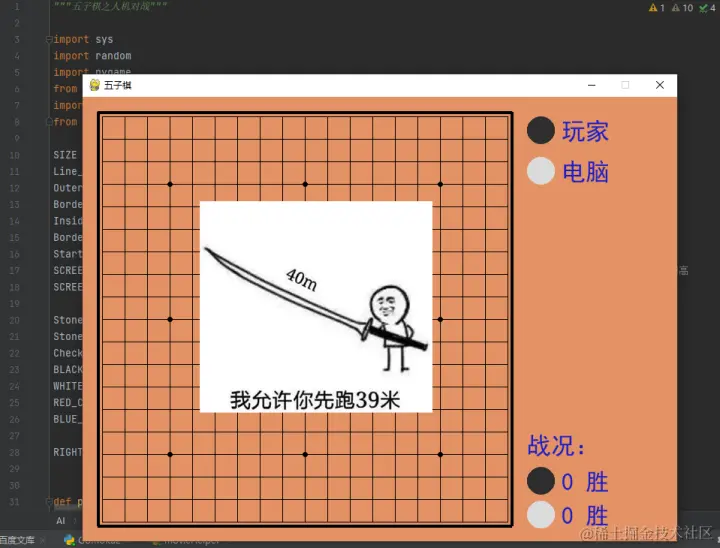Image resolution: width=720 pixels, height=548 pixels.
Task: Minimize the 五子棋 game window
Action: tap(591, 85)
